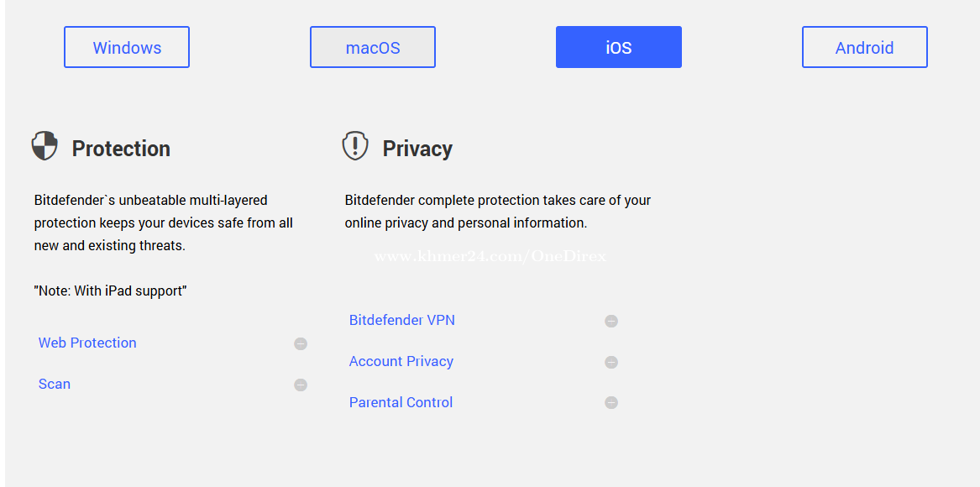Viewport: 980px width, 487px height.
Task: Select the iOS platform tab
Action: coord(619,47)
